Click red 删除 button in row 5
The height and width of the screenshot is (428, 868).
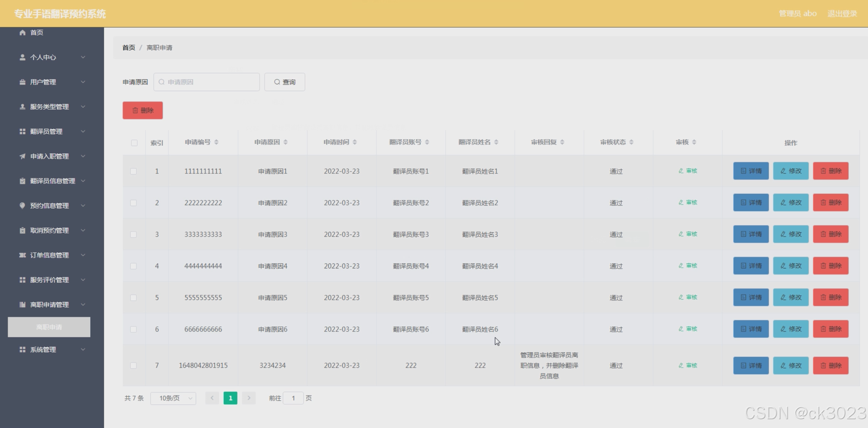[x=830, y=297]
